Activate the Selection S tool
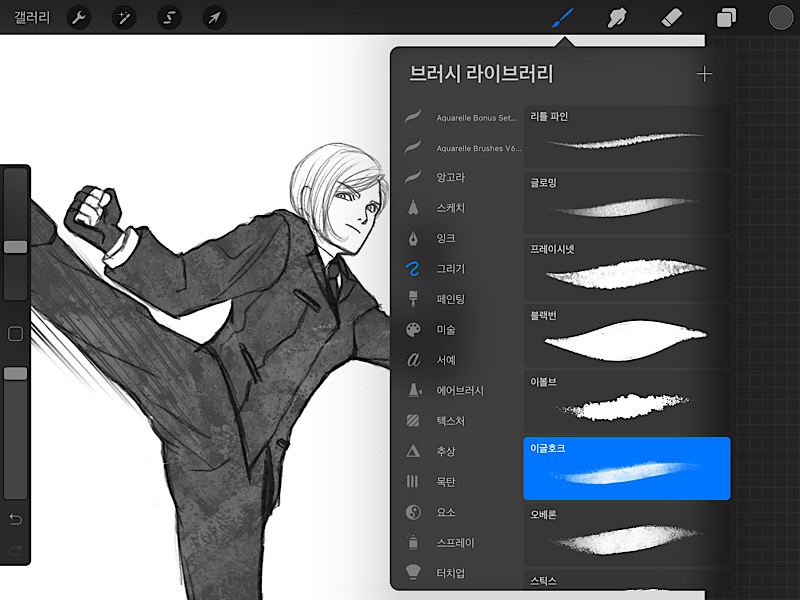Image resolution: width=800 pixels, height=600 pixels. 169,18
